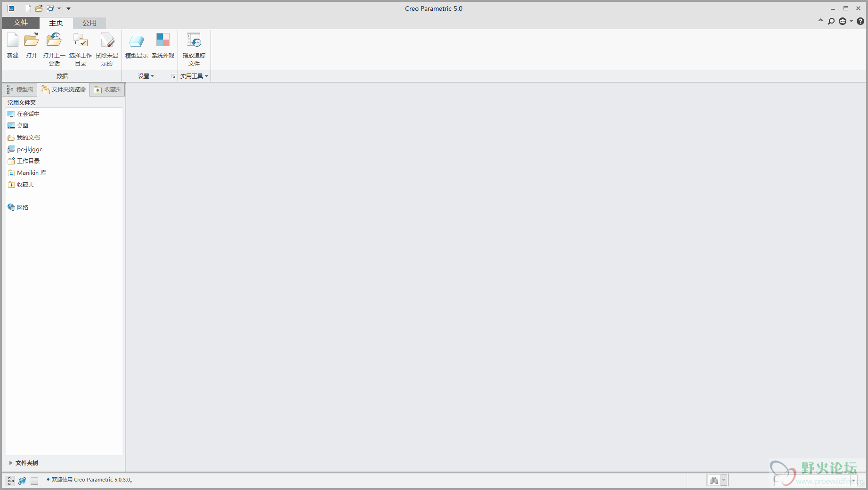Toggle full screen square icon in status bar
This screenshot has width=868, height=490.
(34, 481)
